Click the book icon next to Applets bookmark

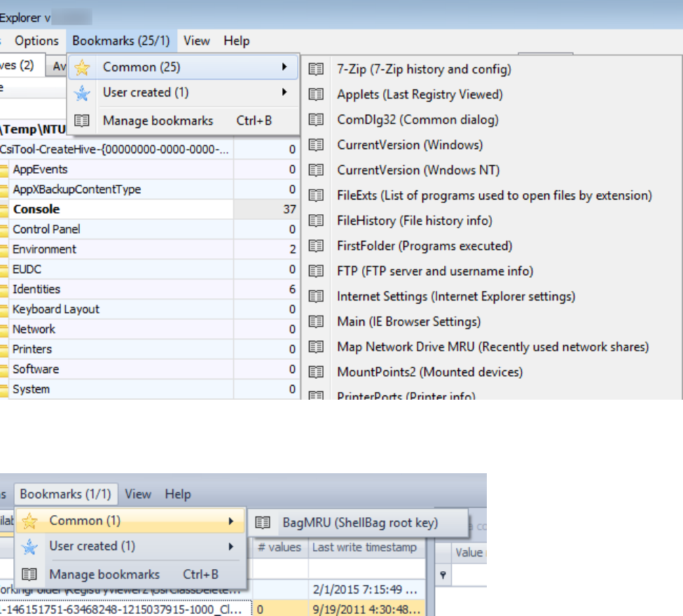[x=316, y=94]
